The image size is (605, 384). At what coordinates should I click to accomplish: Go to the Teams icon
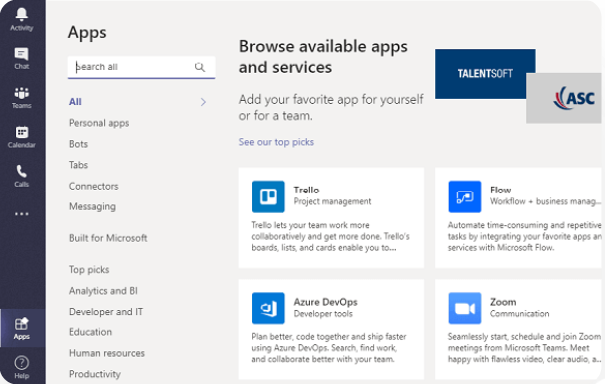(x=22, y=93)
